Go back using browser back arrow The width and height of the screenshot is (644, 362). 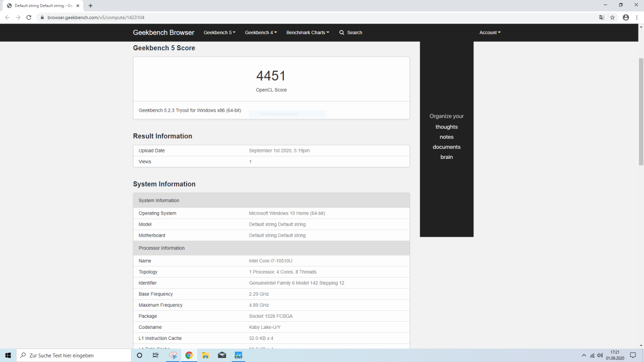tap(7, 17)
